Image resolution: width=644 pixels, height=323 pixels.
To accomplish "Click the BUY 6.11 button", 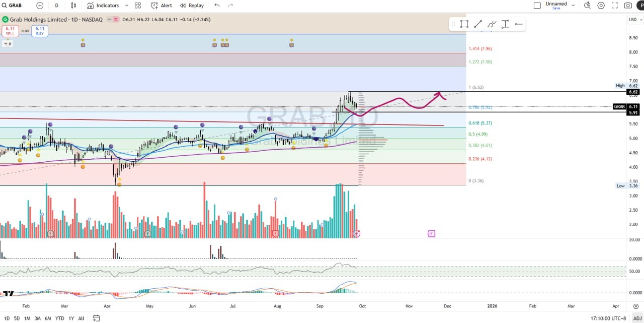I will click(40, 31).
